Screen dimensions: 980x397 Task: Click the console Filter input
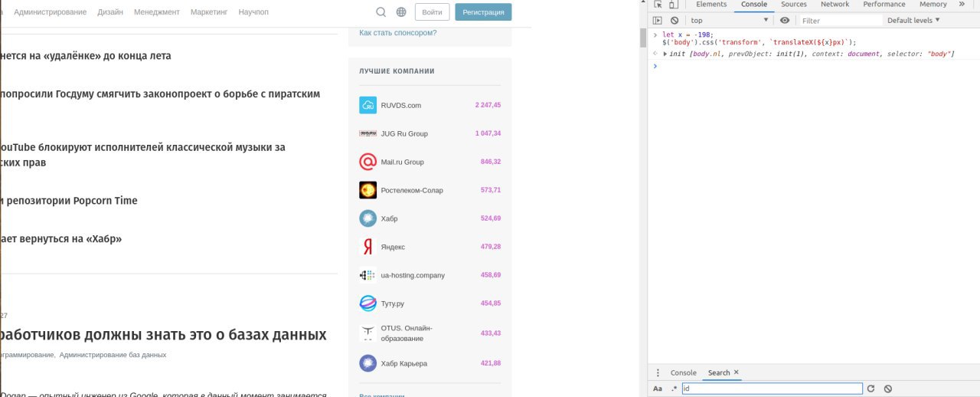840,21
